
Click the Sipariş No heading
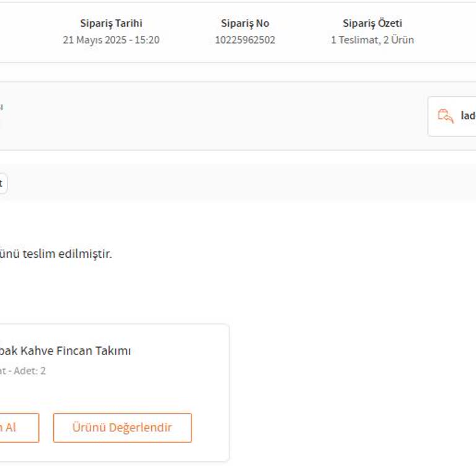point(245,24)
